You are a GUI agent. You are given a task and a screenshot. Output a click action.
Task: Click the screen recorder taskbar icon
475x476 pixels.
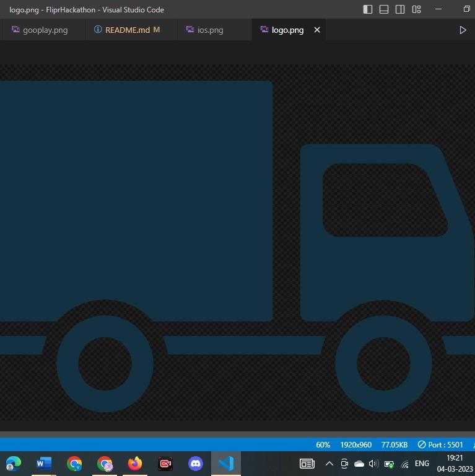pyautogui.click(x=165, y=464)
